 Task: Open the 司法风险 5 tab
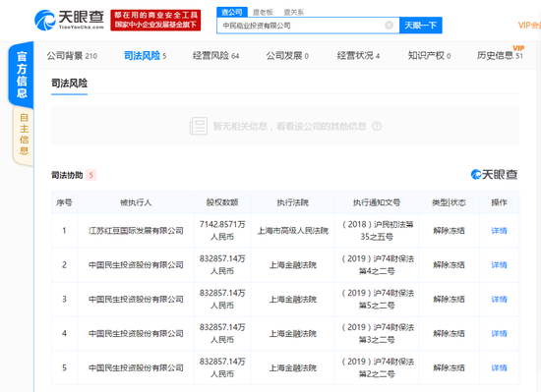tap(145, 55)
